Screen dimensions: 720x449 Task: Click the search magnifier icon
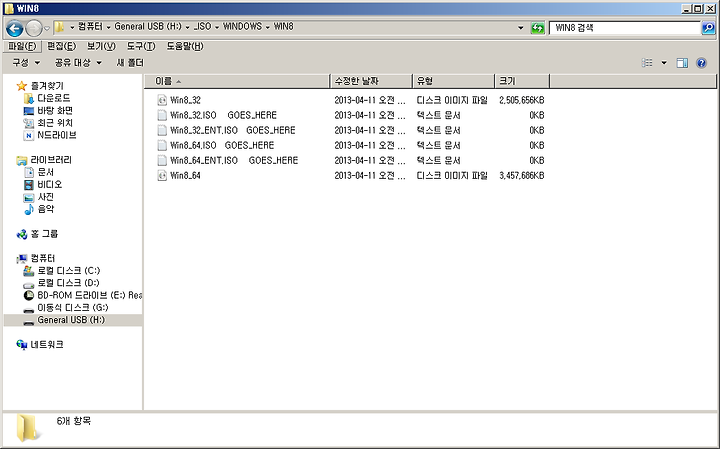pyautogui.click(x=708, y=28)
